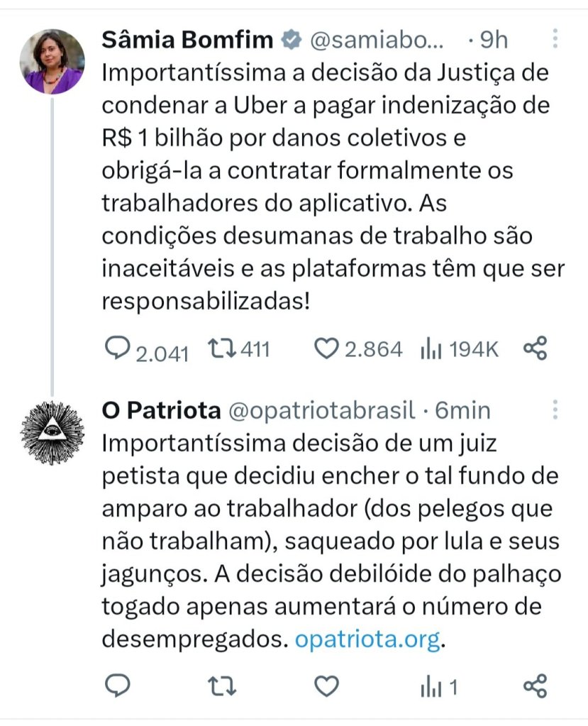
Task: View analytics on O Patriota's reply
Action: [431, 686]
